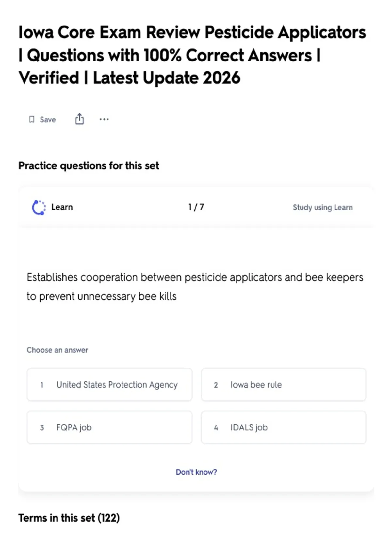Click the Learn label
Image resolution: width=392 pixels, height=556 pixels.
point(62,207)
